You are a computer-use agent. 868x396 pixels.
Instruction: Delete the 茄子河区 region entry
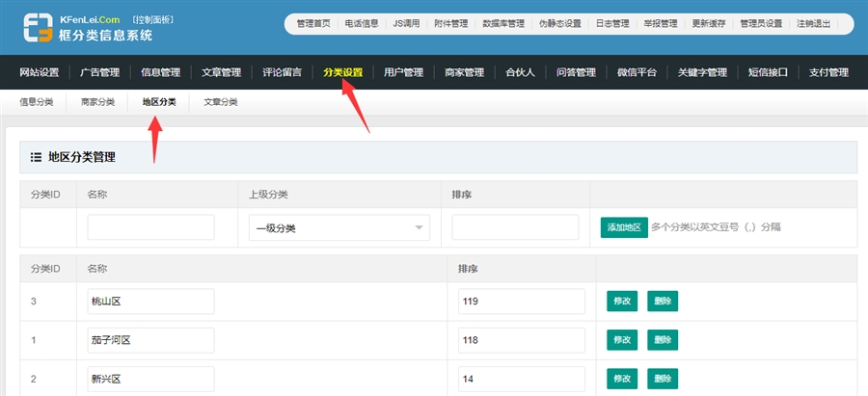click(x=662, y=340)
